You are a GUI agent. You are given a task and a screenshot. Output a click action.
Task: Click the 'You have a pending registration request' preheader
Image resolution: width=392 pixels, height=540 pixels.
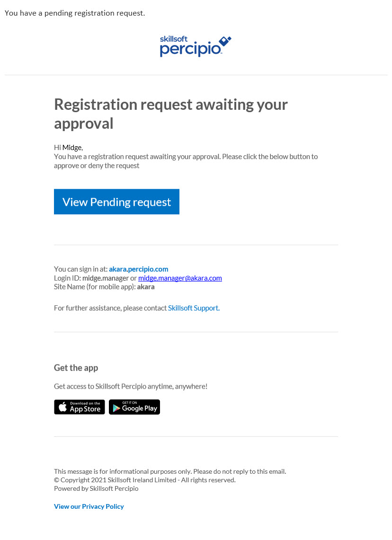[x=75, y=13]
